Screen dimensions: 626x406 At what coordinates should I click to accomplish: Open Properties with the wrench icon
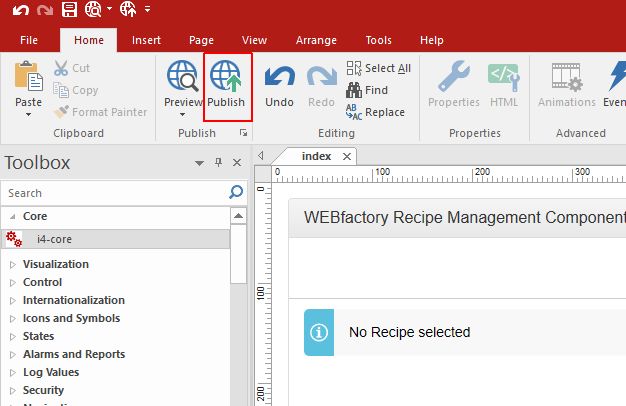tap(454, 76)
